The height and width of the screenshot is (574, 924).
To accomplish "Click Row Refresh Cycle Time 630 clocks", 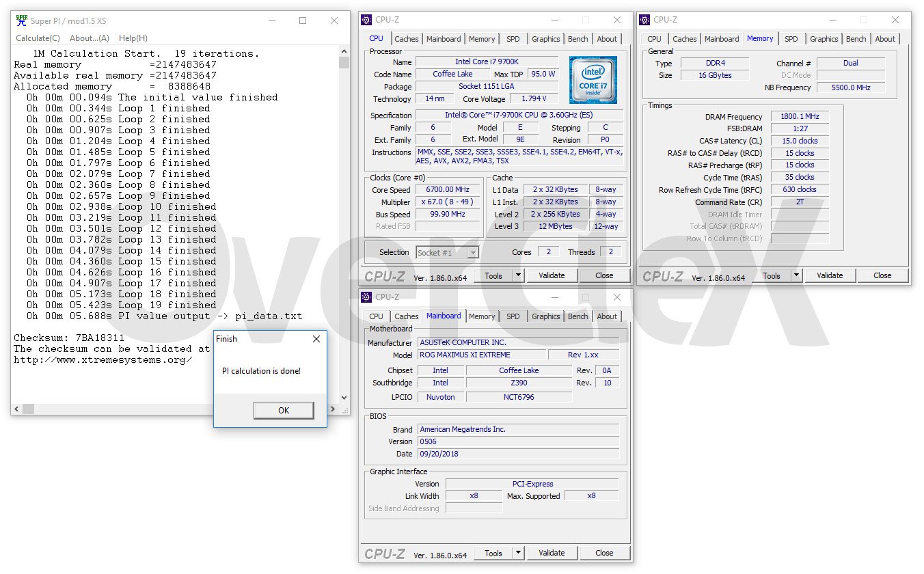I will coord(800,190).
